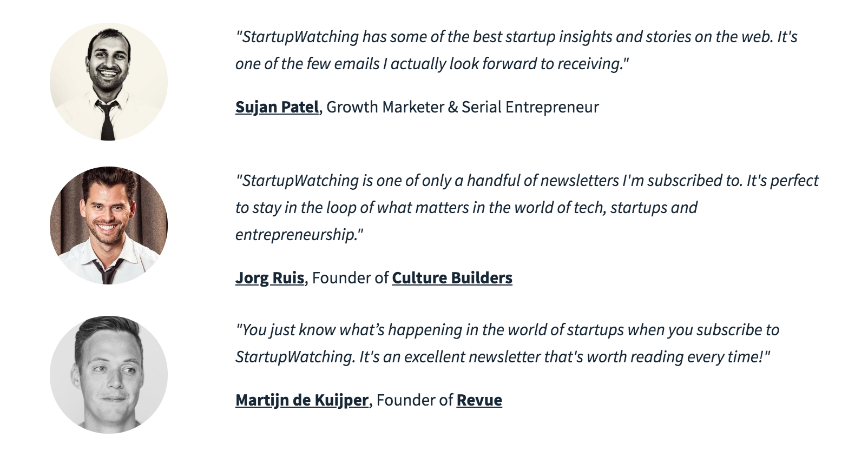
Task: Open the Martijn de Kuijper link
Action: tap(302, 400)
